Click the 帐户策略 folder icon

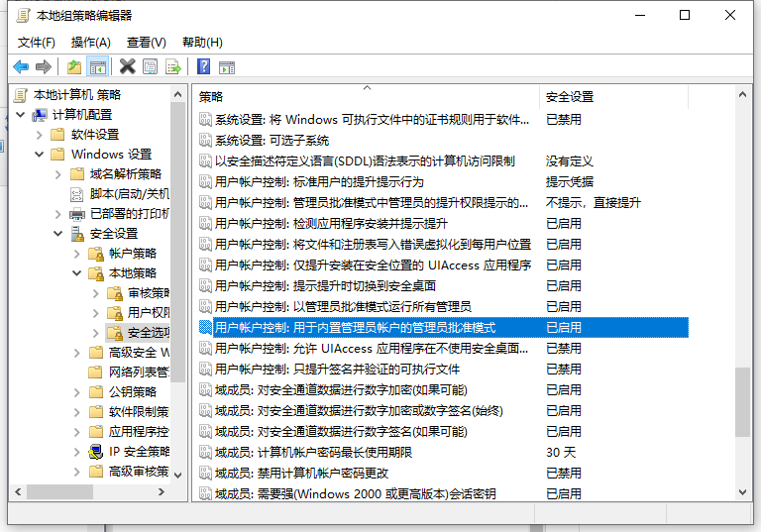(x=96, y=254)
